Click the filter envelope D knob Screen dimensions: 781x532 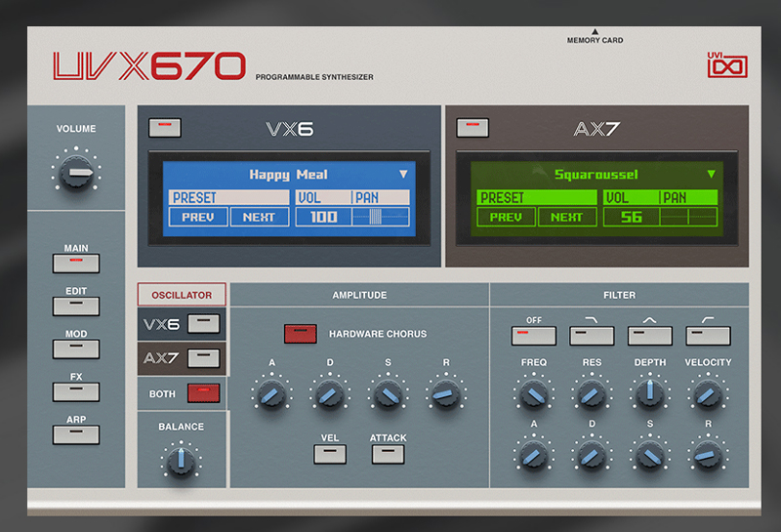tap(592, 456)
